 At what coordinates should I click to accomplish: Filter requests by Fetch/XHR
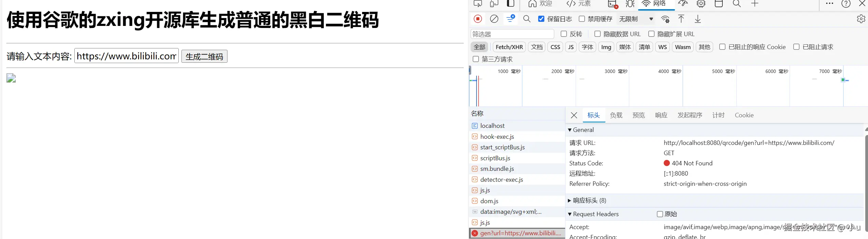[x=509, y=47]
